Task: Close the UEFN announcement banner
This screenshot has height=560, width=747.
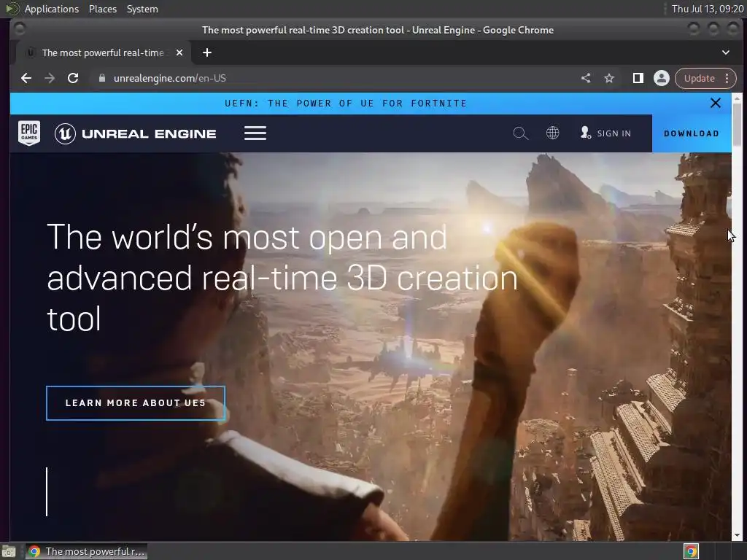Action: pyautogui.click(x=715, y=103)
